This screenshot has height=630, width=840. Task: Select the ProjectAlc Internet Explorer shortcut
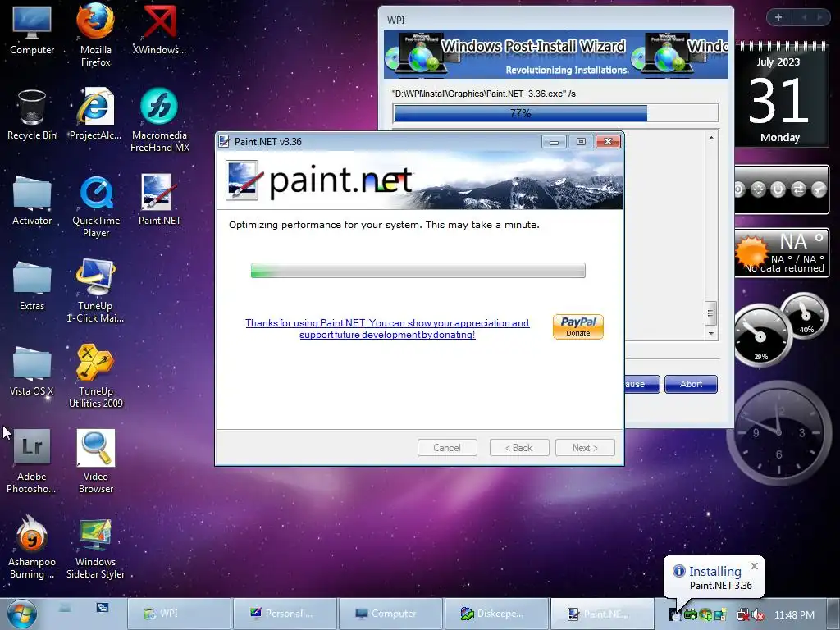95,115
